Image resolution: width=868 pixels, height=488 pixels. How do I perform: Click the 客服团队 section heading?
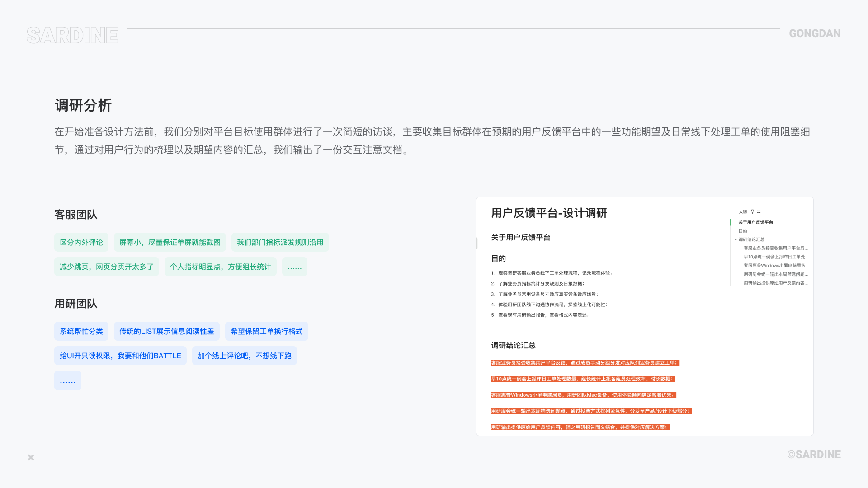click(x=76, y=215)
